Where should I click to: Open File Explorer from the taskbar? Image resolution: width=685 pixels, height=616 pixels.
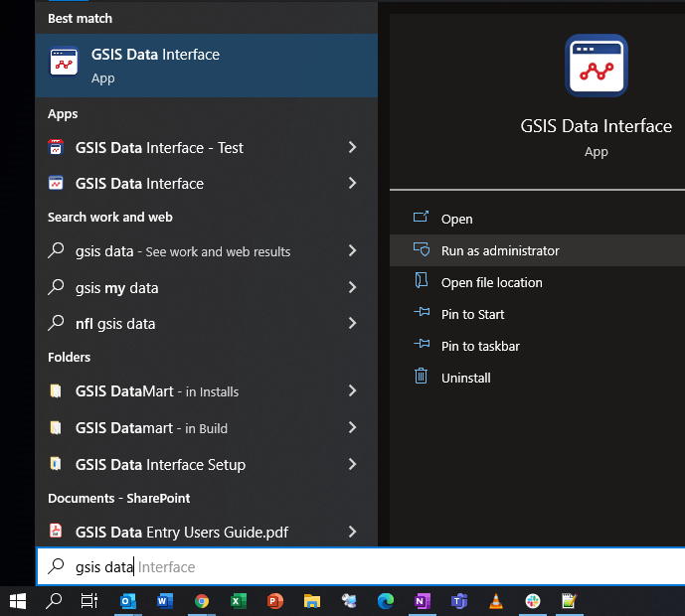[x=312, y=601]
